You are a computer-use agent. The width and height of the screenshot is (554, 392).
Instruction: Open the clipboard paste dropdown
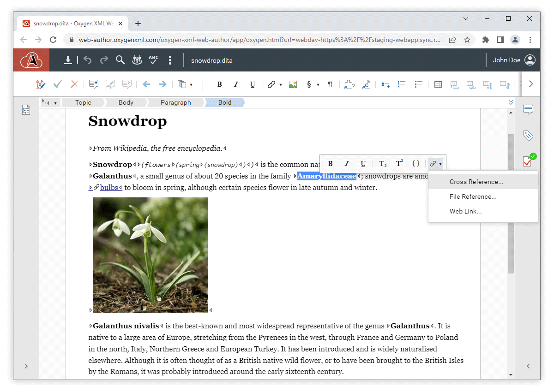(x=185, y=84)
